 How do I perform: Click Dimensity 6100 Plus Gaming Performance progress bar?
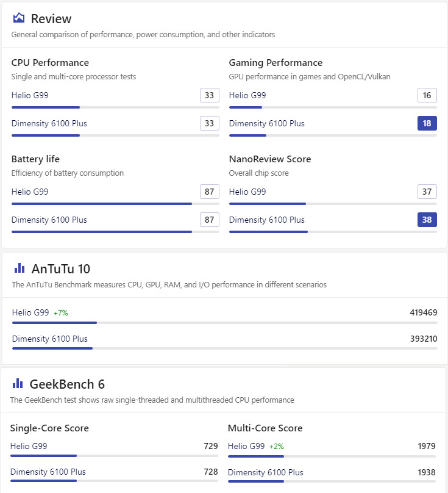coord(333,135)
